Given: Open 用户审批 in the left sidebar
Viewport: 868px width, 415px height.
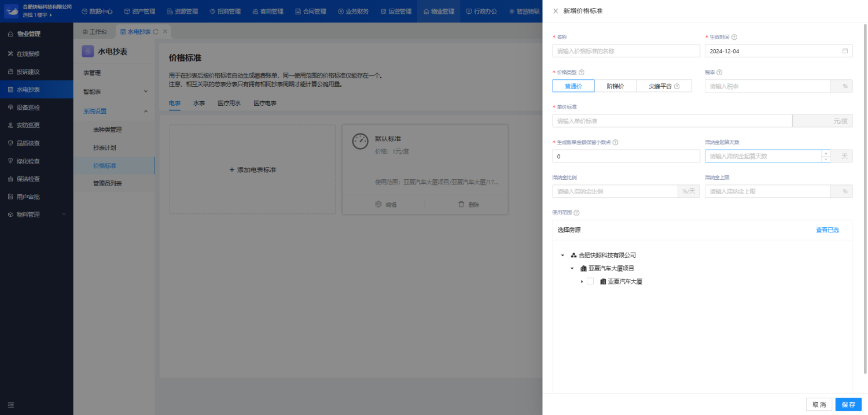Looking at the screenshot, I should click(x=36, y=197).
